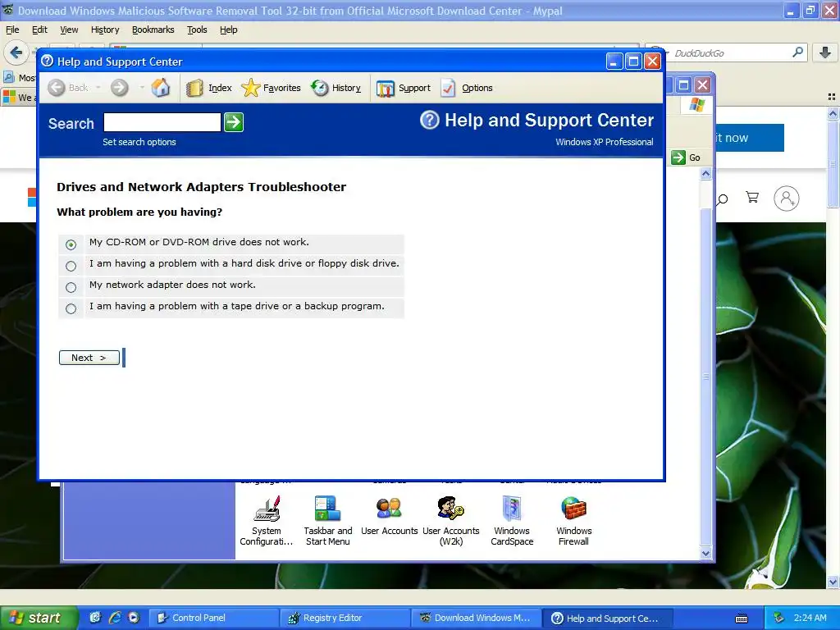The width and height of the screenshot is (840, 630).
Task: Click the green search go arrow
Action: (x=234, y=122)
